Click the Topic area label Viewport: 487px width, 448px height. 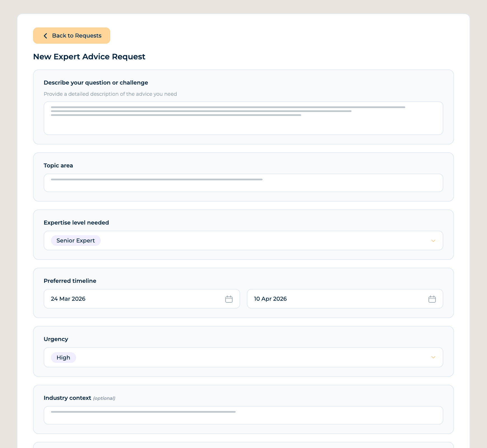coord(58,165)
